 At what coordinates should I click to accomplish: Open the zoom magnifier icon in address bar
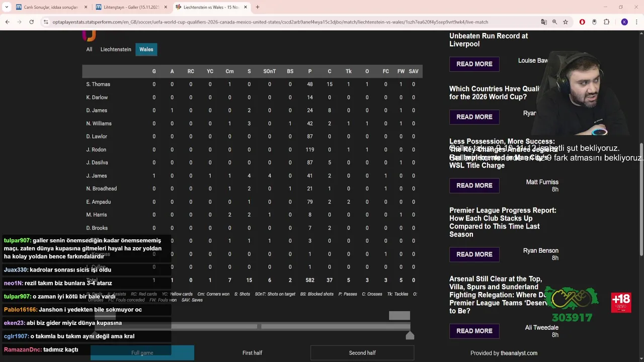point(554,22)
